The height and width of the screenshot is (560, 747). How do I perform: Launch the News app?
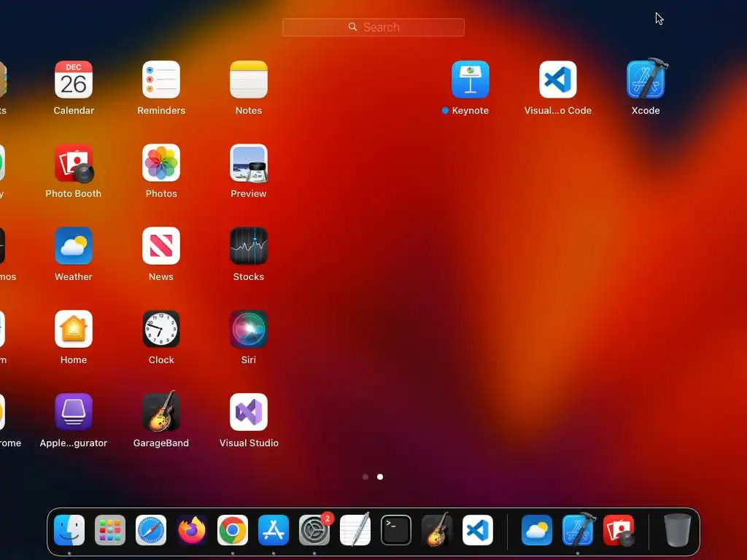[161, 246]
